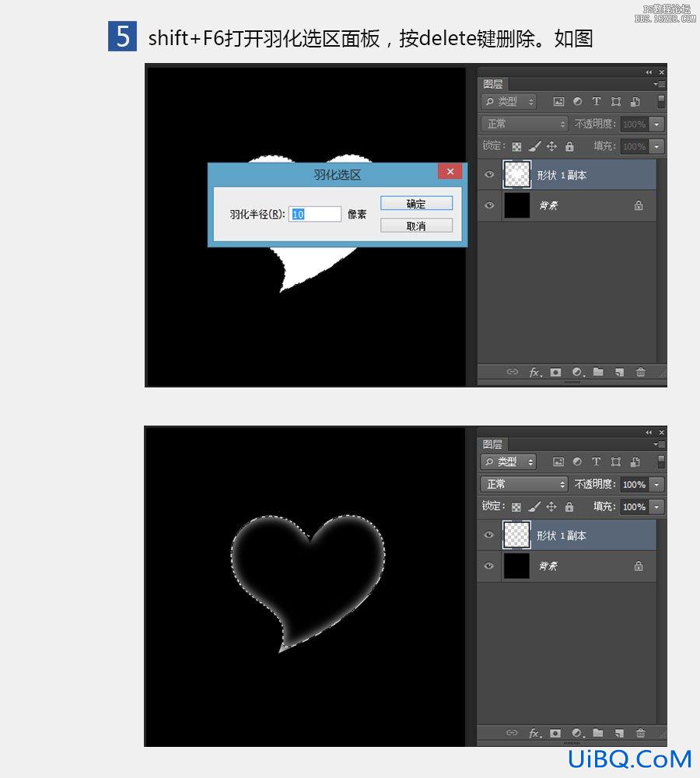The height and width of the screenshot is (778, 700).
Task: Click feather radius input field
Action: (315, 214)
